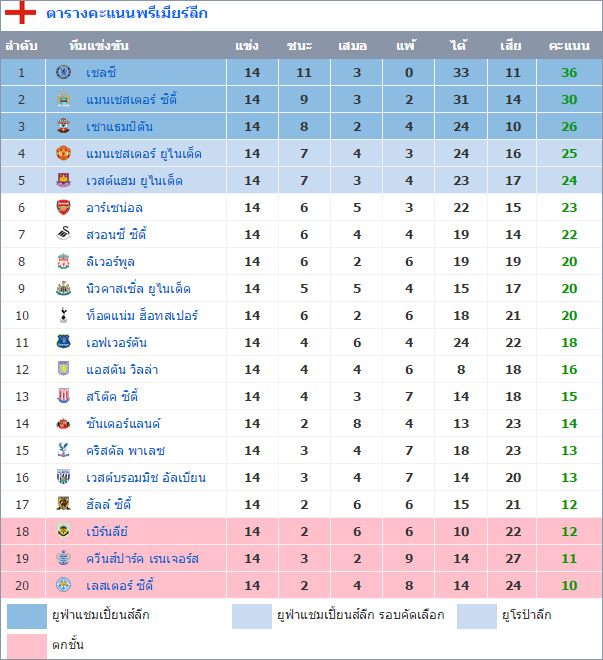Open the เลสเตอร์ ซิตี้ team link
This screenshot has width=603, height=660.
coord(120,586)
